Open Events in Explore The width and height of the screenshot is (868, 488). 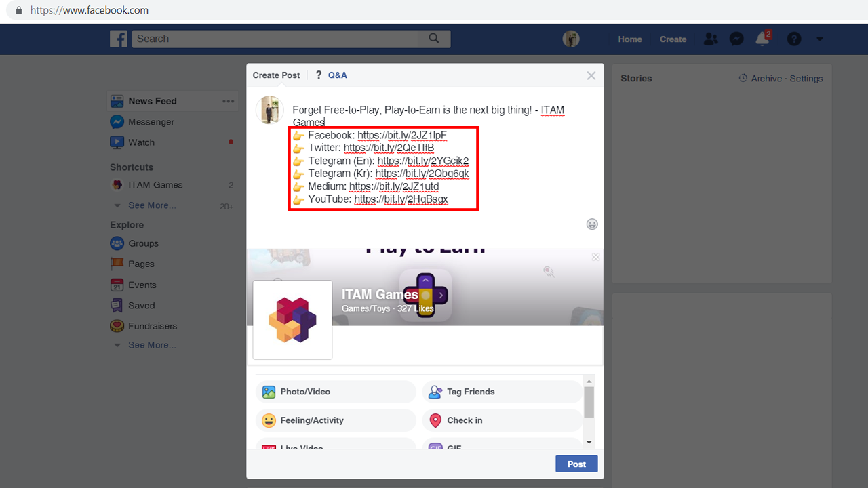pos(142,285)
